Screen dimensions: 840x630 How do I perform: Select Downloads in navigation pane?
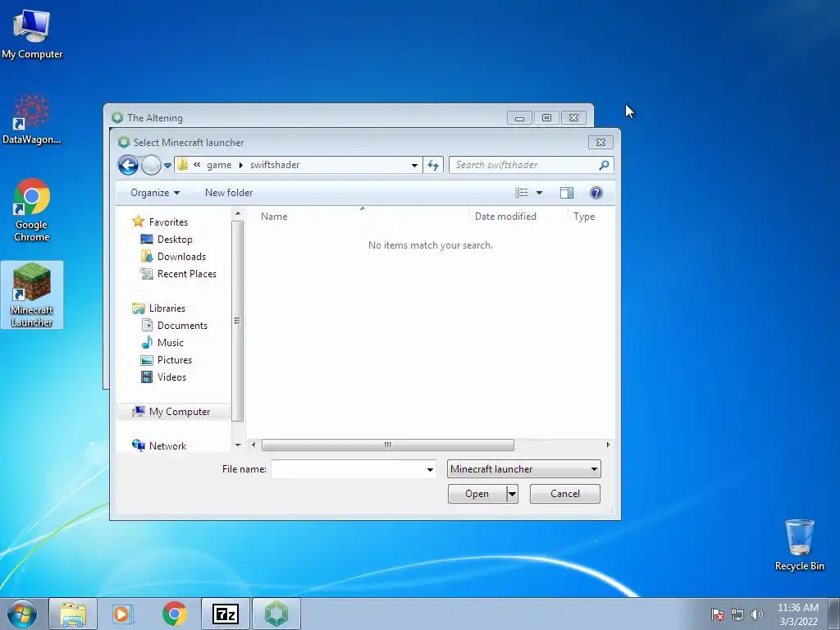181,257
